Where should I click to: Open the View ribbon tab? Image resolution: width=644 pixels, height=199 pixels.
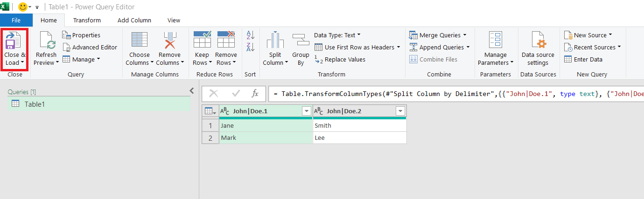click(x=174, y=20)
